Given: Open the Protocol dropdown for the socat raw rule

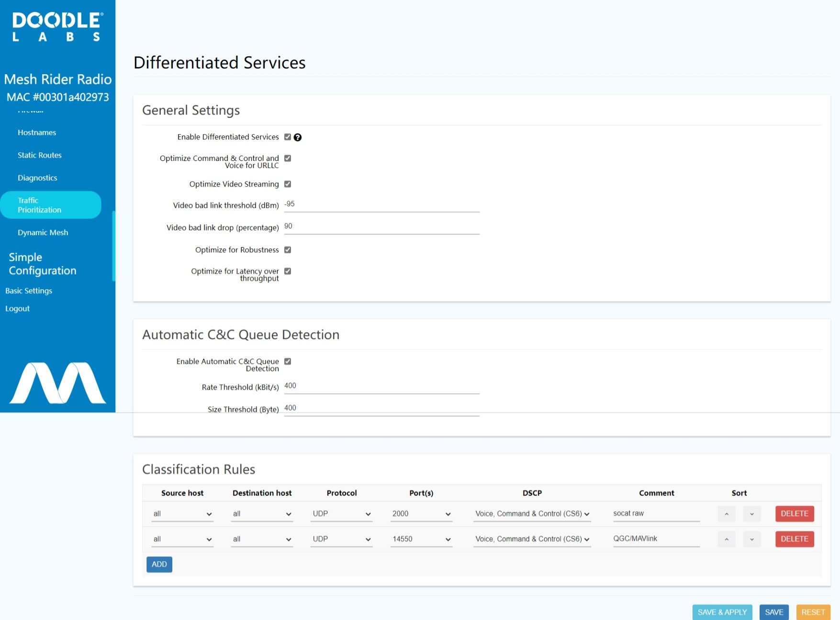Looking at the screenshot, I should click(341, 514).
